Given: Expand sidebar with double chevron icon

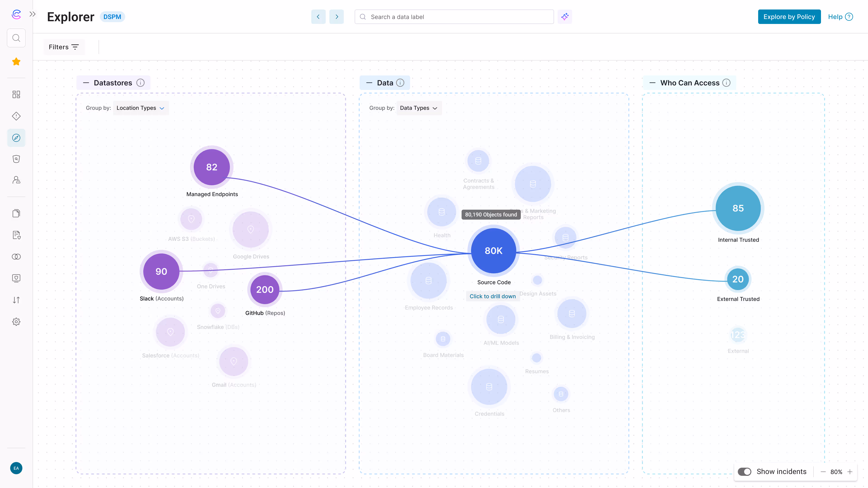Looking at the screenshot, I should [x=32, y=14].
